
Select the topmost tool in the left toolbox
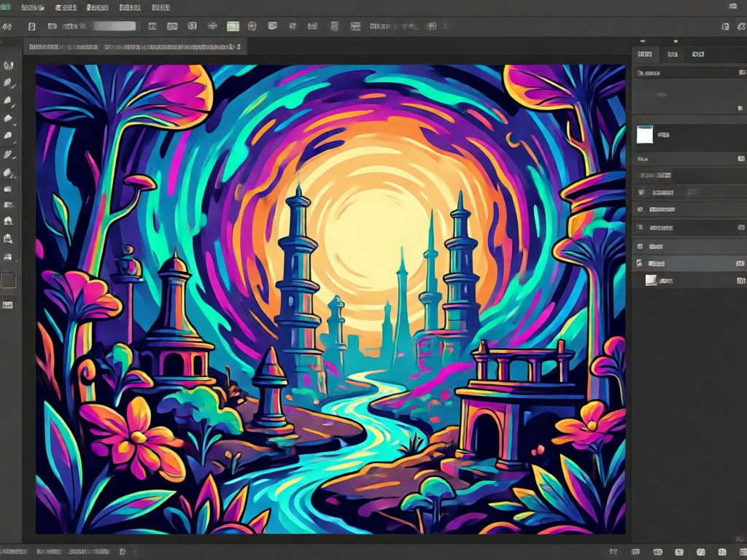pos(8,65)
